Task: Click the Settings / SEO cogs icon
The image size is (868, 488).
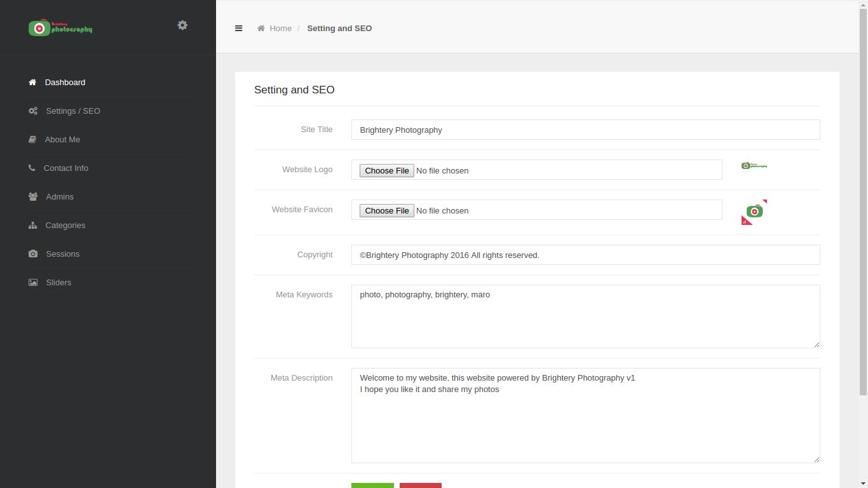Action: 33,111
